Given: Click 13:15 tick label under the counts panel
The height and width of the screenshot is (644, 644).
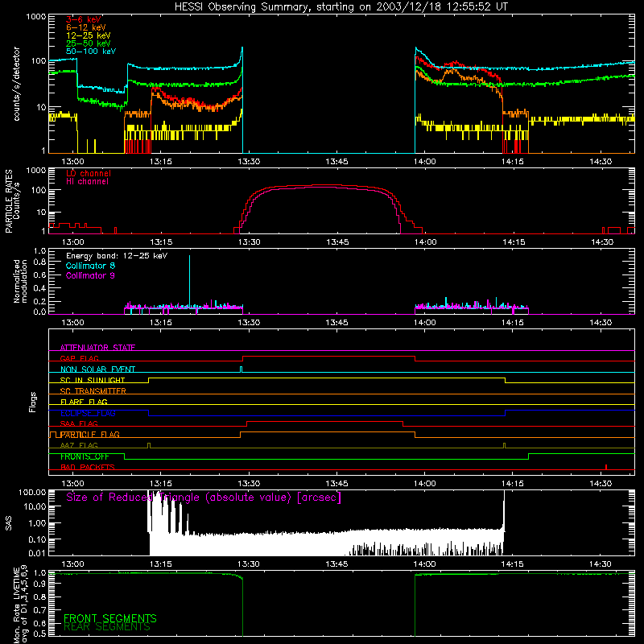Looking at the screenshot, I should tap(160, 162).
